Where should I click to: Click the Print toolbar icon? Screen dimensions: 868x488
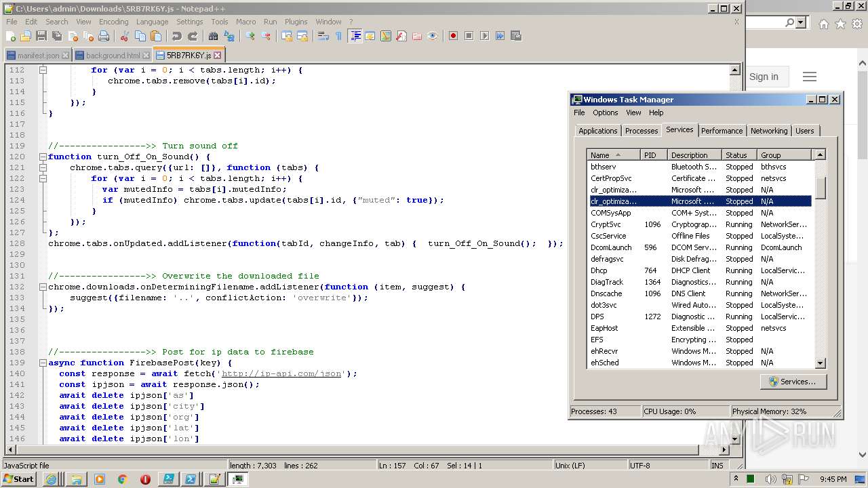[x=103, y=36]
